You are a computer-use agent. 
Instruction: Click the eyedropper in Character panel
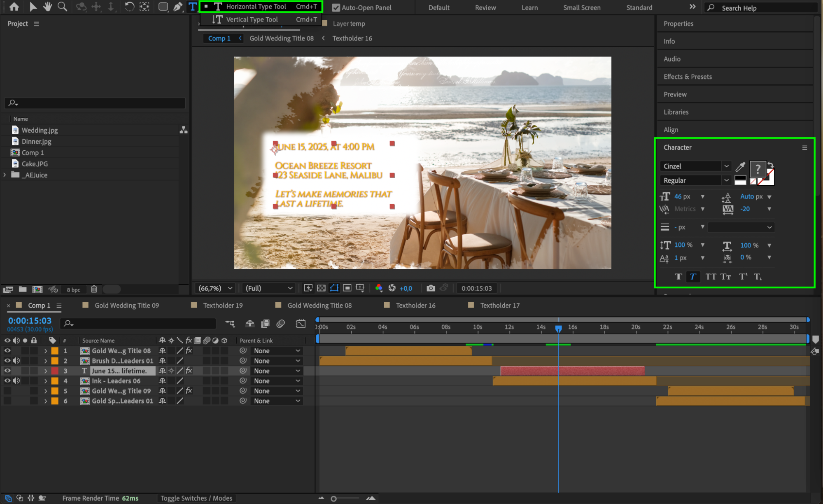coord(740,166)
